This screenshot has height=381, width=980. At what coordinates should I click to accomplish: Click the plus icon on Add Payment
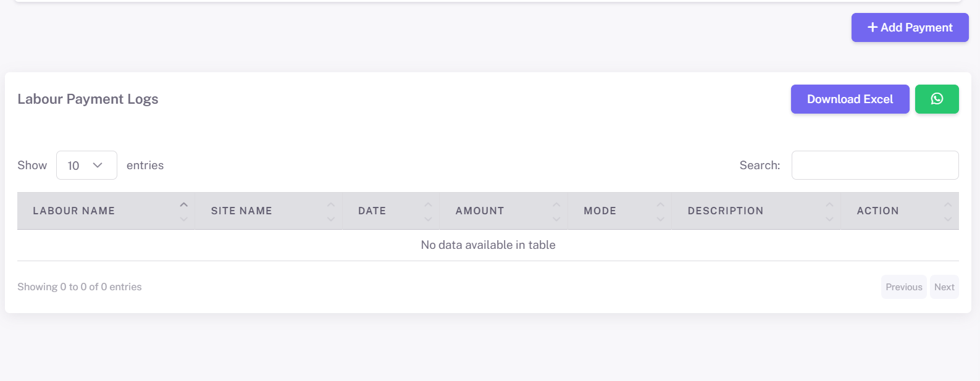pos(872,27)
